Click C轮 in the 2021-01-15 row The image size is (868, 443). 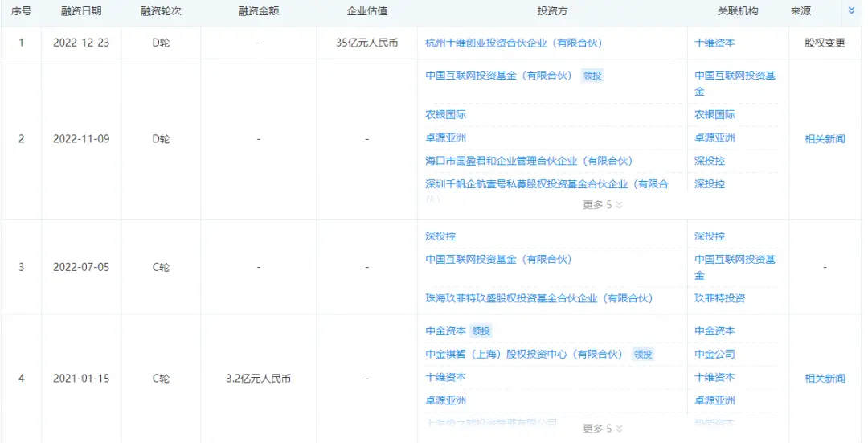(x=161, y=379)
